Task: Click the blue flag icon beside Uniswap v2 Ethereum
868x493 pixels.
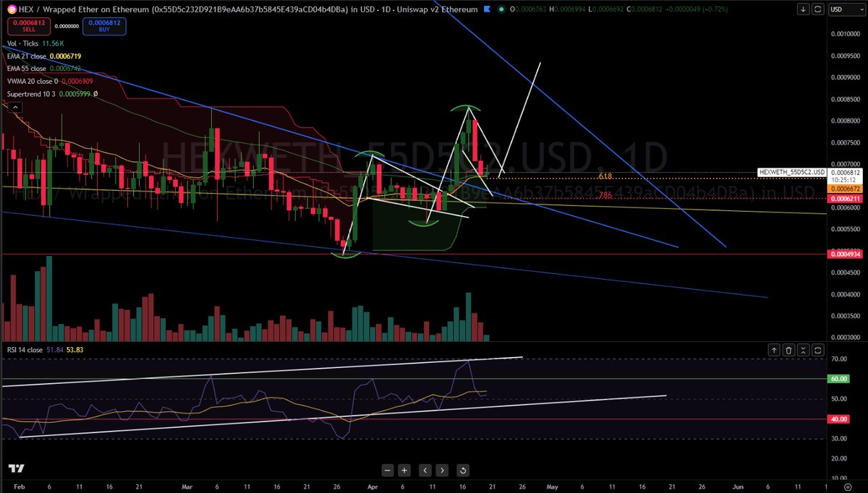Action: (488, 9)
